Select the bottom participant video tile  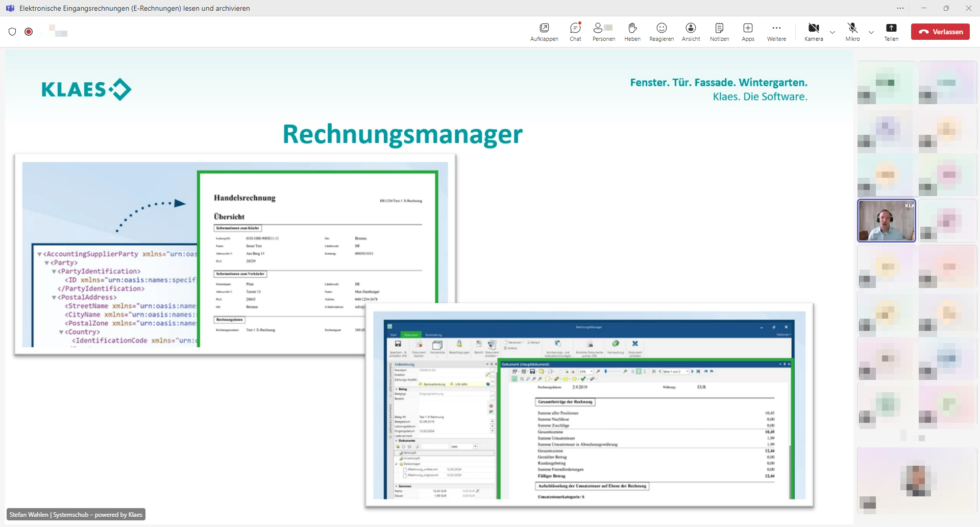(917, 481)
